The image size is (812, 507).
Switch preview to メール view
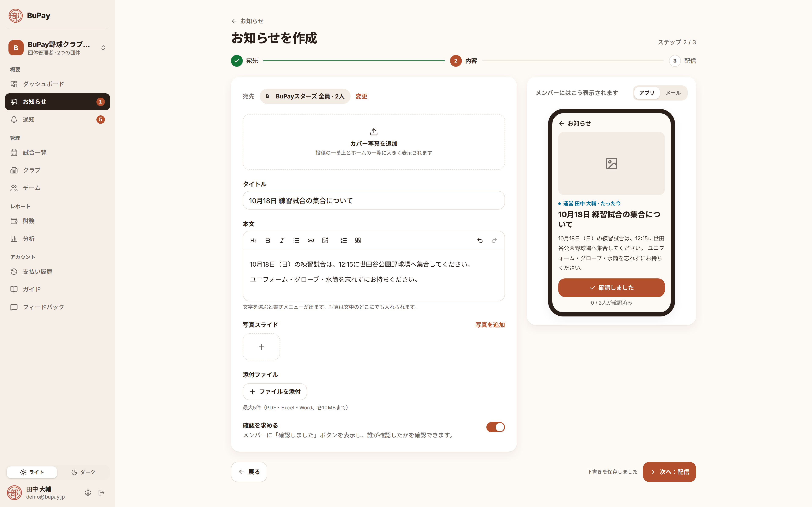click(673, 93)
